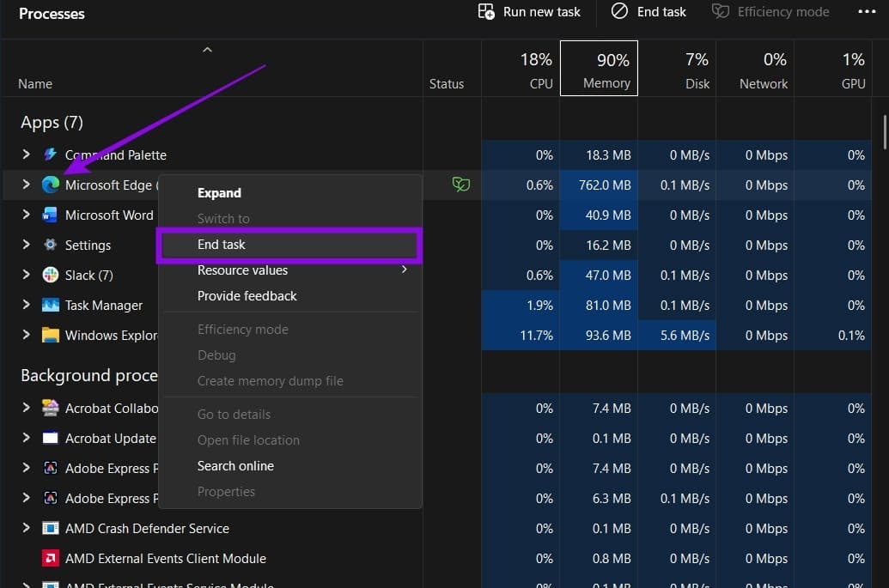Viewport: 889px width, 588px height.
Task: Click the Settings gear icon in Apps
Action: coord(51,245)
